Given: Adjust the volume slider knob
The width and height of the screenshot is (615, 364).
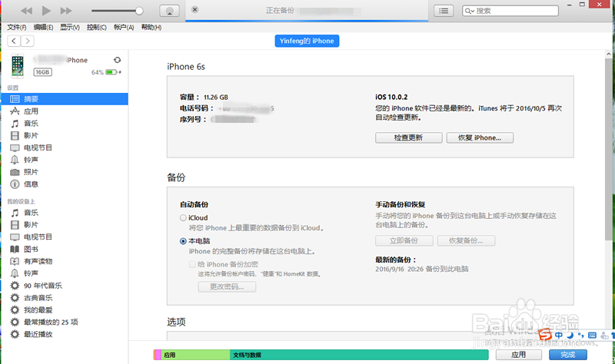Looking at the screenshot, I should pos(139,11).
